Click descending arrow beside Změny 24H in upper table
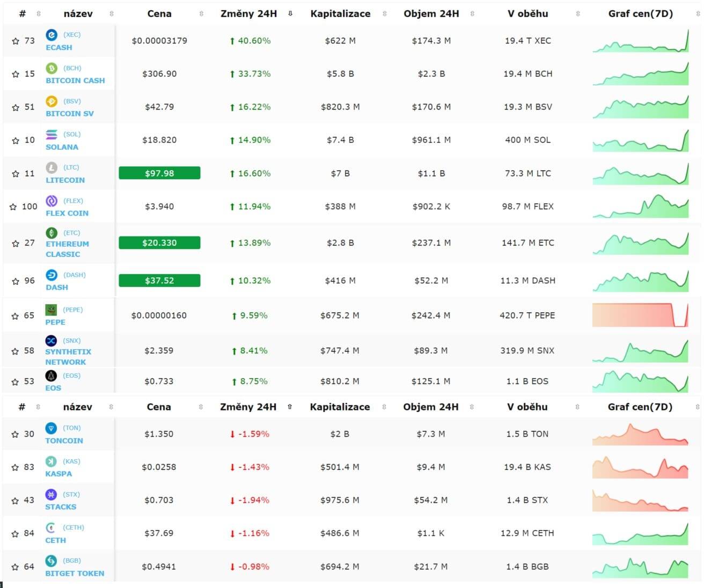 [x=290, y=14]
